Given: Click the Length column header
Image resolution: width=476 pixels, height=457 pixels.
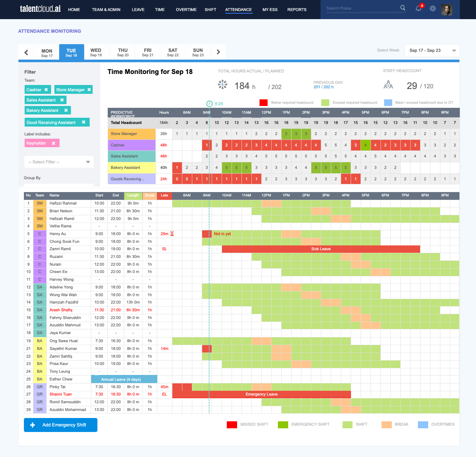Looking at the screenshot, I should pos(133,195).
